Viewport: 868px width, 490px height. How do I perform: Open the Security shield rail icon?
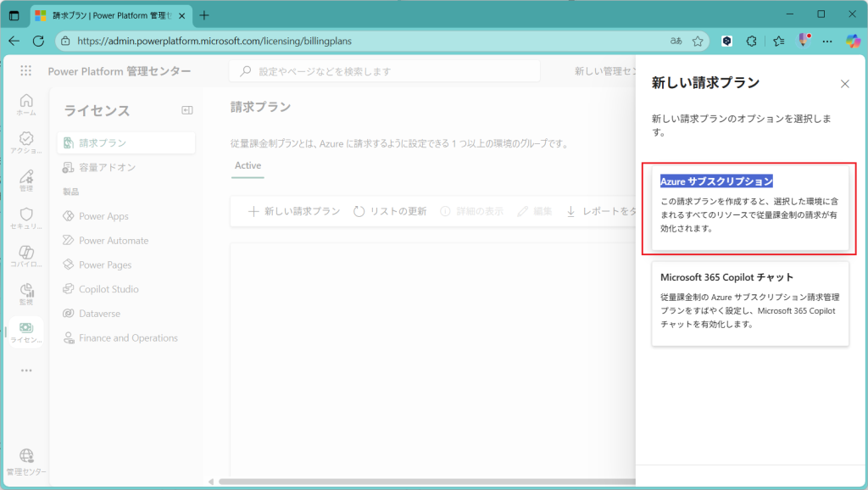tap(26, 218)
